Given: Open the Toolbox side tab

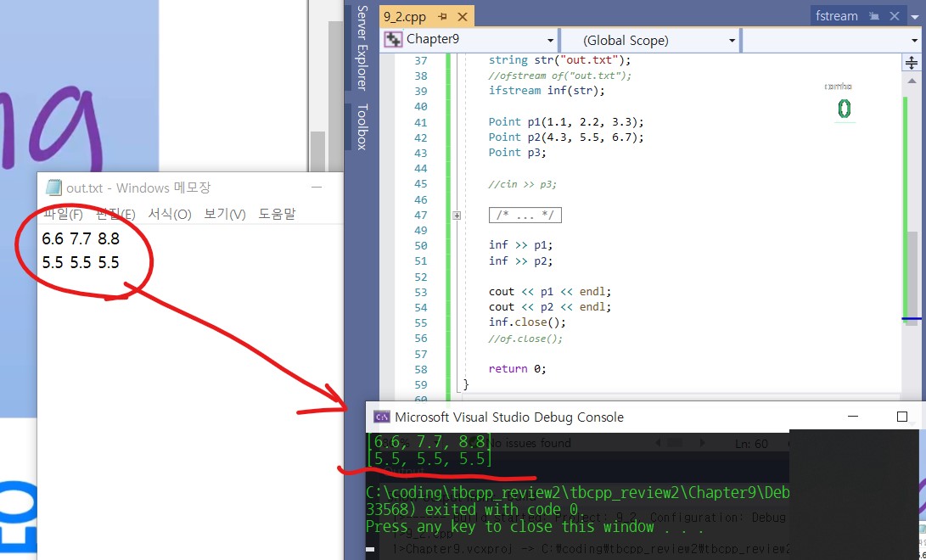Looking at the screenshot, I should (362, 126).
